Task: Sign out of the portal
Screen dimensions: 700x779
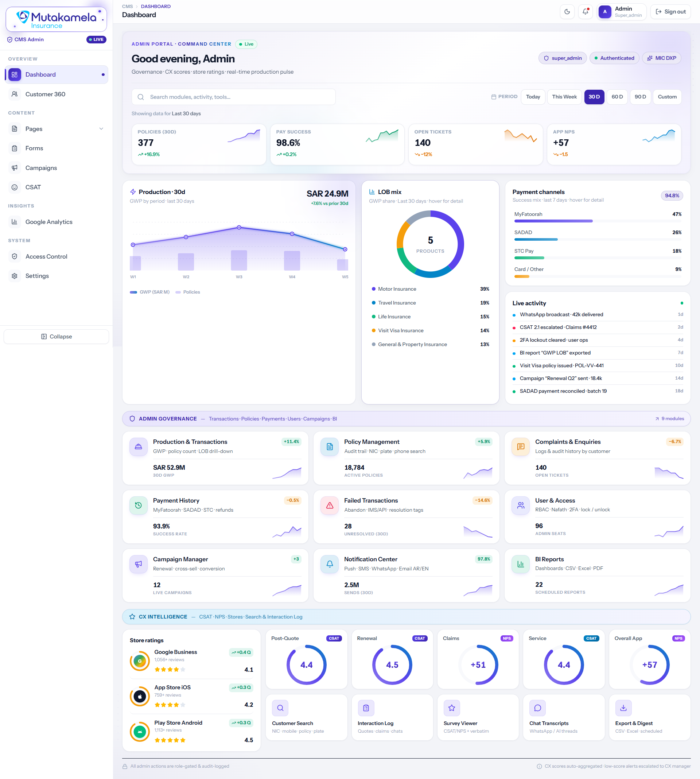Action: coord(670,12)
